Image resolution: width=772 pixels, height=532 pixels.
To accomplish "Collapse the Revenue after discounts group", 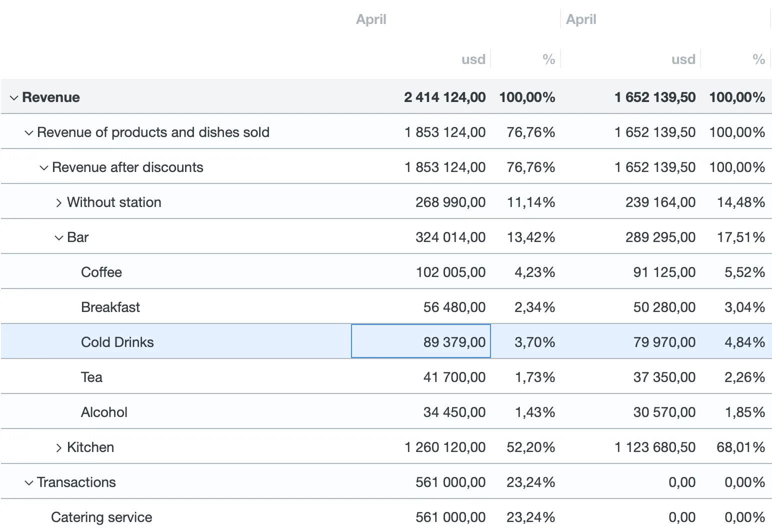I will [x=44, y=167].
